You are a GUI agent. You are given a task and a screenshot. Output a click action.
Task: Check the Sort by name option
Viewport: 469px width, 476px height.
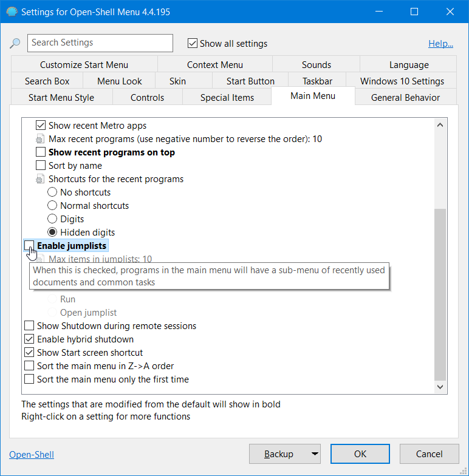coord(41,165)
